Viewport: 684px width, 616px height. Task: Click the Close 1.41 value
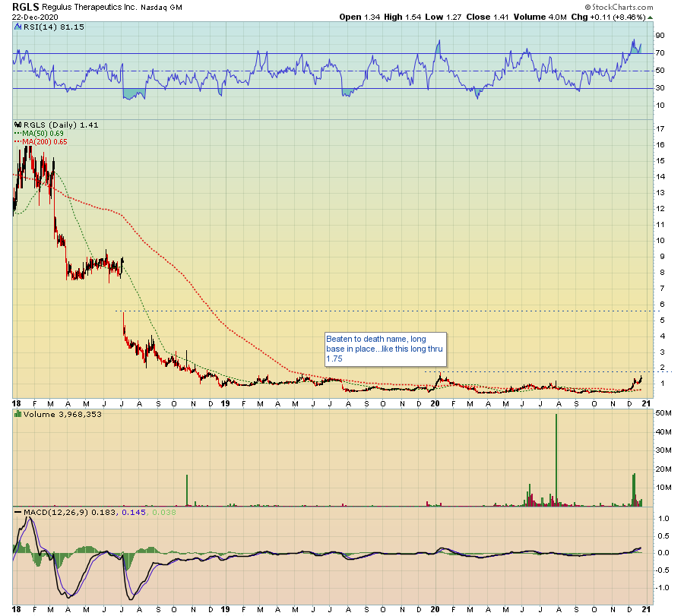coord(487,17)
